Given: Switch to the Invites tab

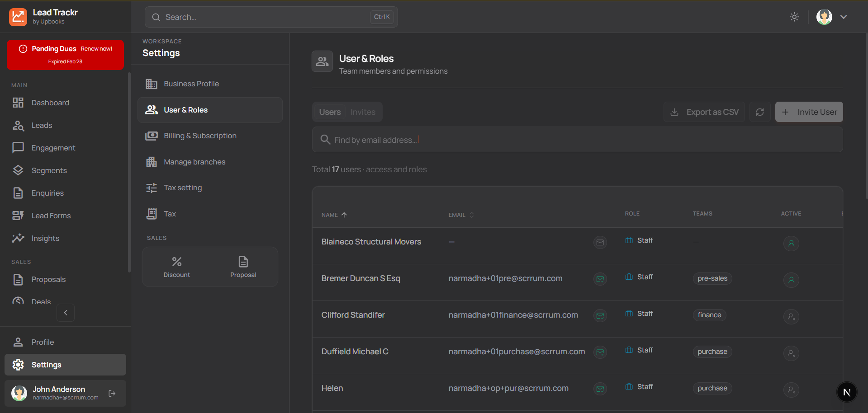Looking at the screenshot, I should pos(363,112).
